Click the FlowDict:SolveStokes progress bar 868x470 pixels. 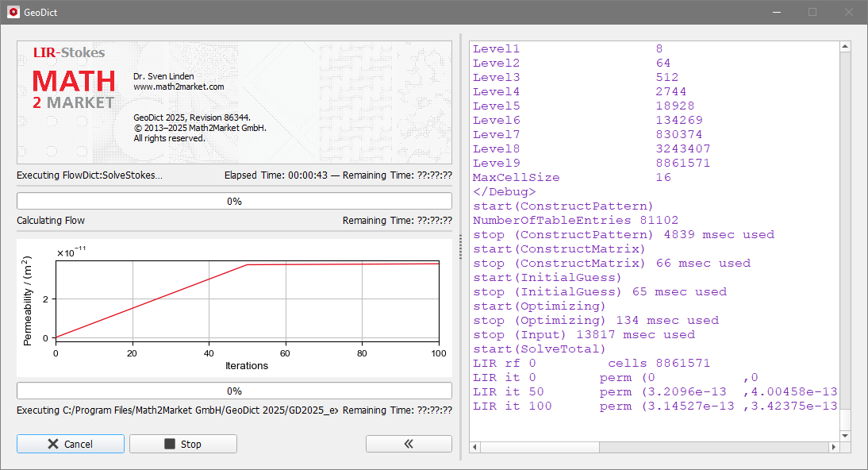click(x=234, y=201)
